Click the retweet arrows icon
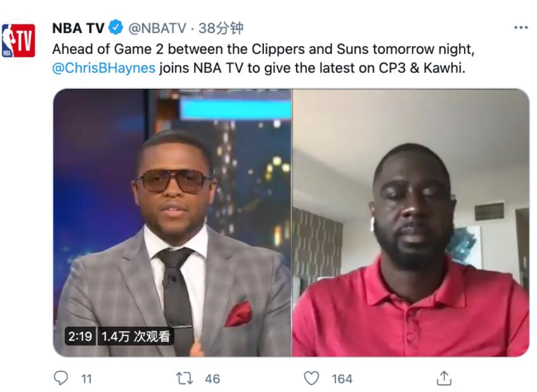This screenshot has width=537, height=392. pyautogui.click(x=184, y=379)
